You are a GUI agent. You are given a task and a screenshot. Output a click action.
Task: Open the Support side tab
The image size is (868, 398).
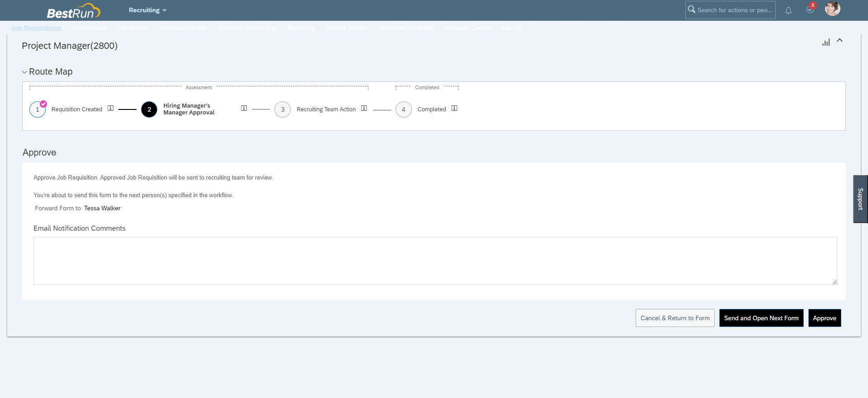tap(860, 199)
